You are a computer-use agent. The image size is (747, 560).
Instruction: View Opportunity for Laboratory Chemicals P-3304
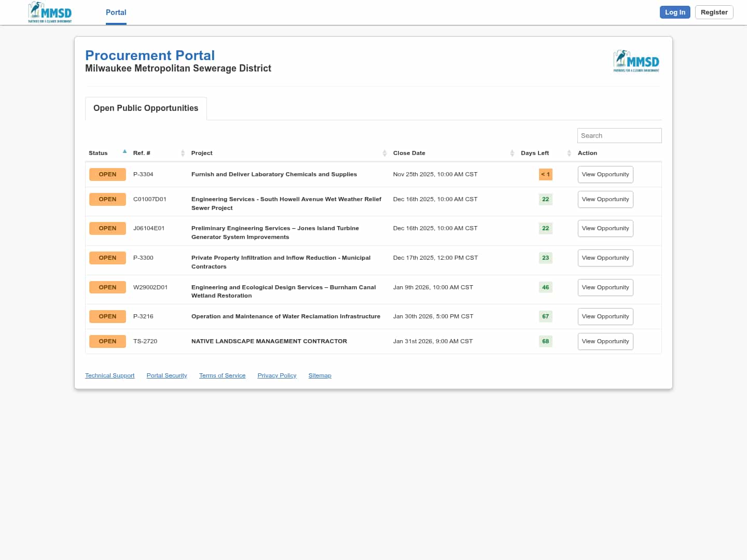click(x=605, y=175)
